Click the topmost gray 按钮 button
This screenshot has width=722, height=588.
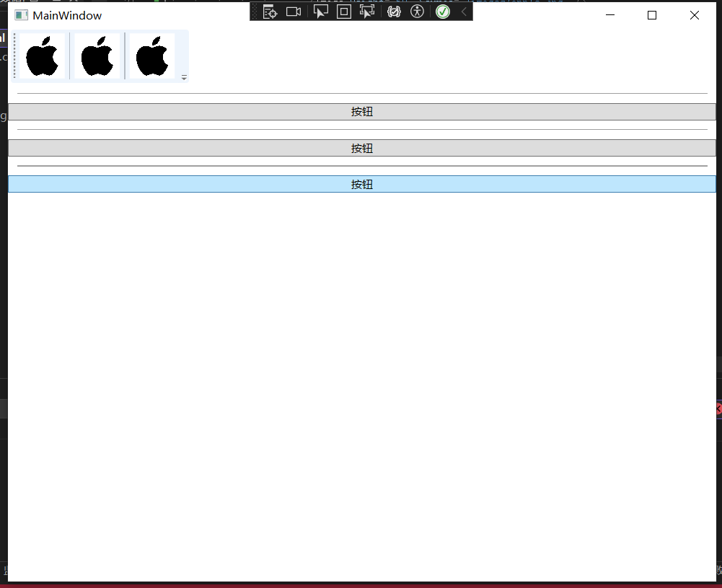(362, 112)
